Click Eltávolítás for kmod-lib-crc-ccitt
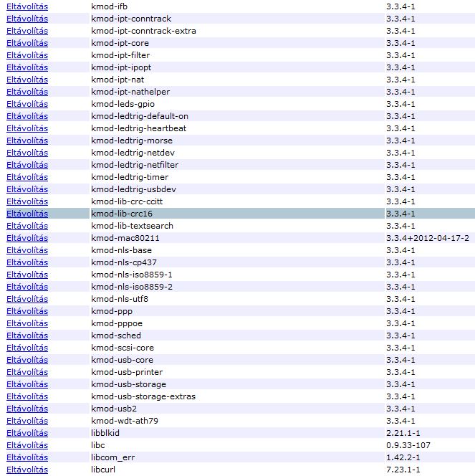This screenshot has height=476, width=475. (27, 201)
